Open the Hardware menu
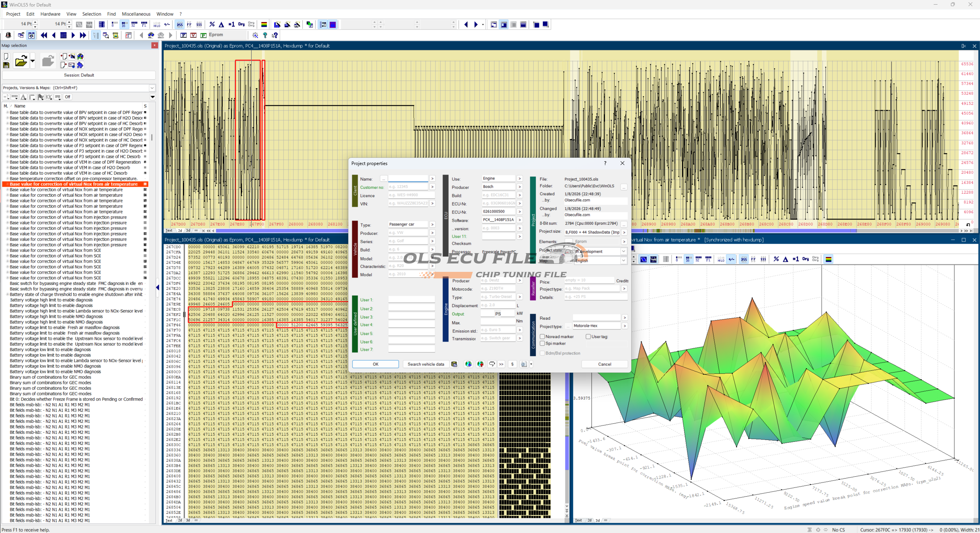Screen dimensions: 980x533 tap(50, 14)
